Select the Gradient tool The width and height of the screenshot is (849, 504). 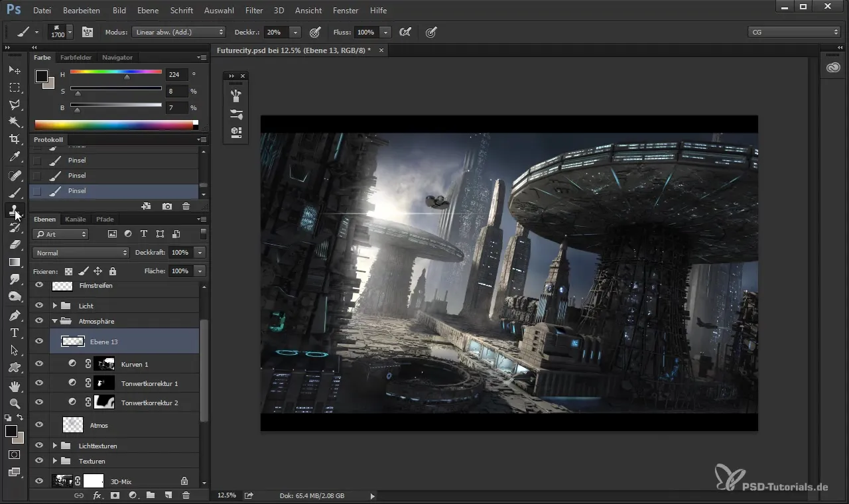(x=15, y=262)
